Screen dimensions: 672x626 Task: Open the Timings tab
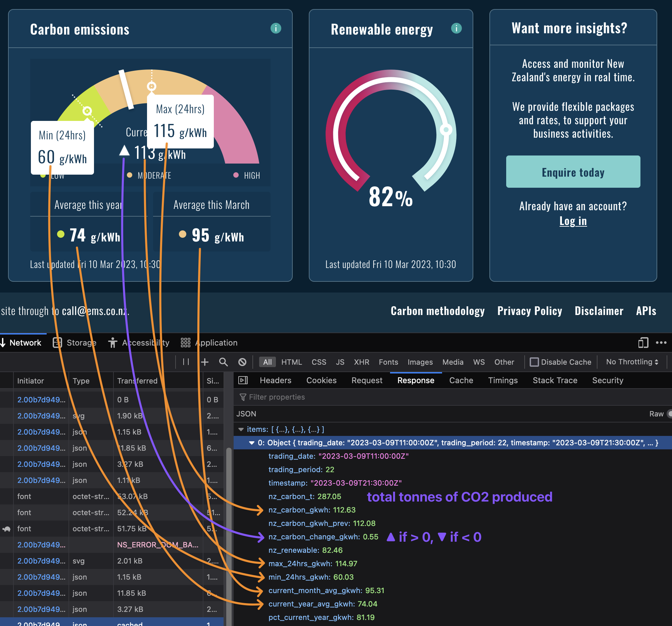tap(502, 380)
